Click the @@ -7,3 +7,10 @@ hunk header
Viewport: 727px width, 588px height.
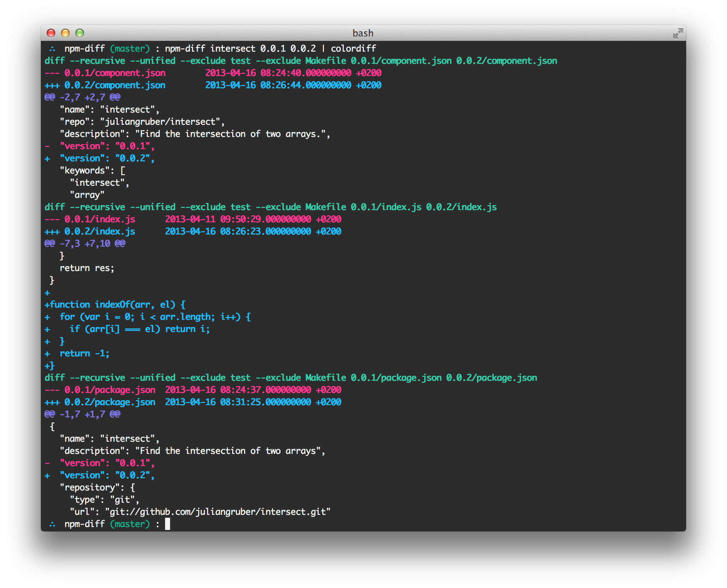[x=85, y=243]
